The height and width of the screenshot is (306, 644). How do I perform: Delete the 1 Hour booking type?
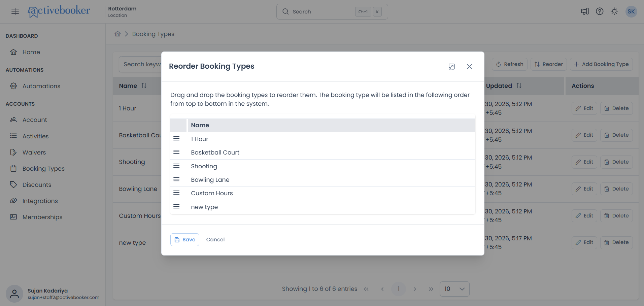click(616, 108)
